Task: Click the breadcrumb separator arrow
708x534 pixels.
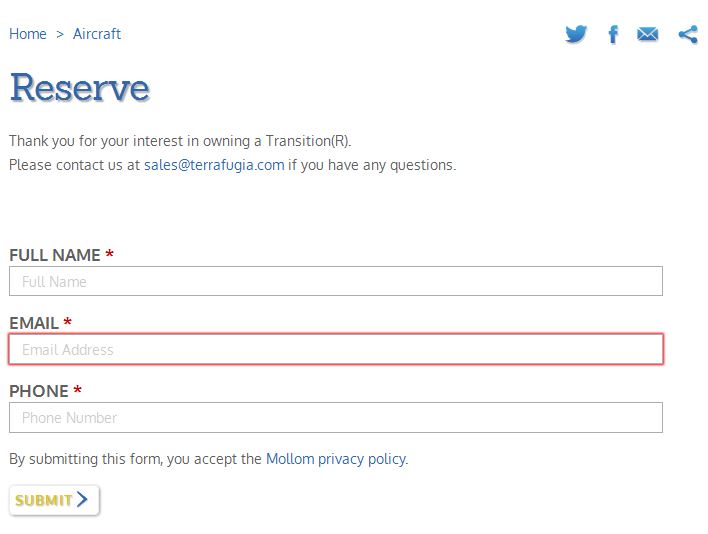Action: (x=60, y=34)
